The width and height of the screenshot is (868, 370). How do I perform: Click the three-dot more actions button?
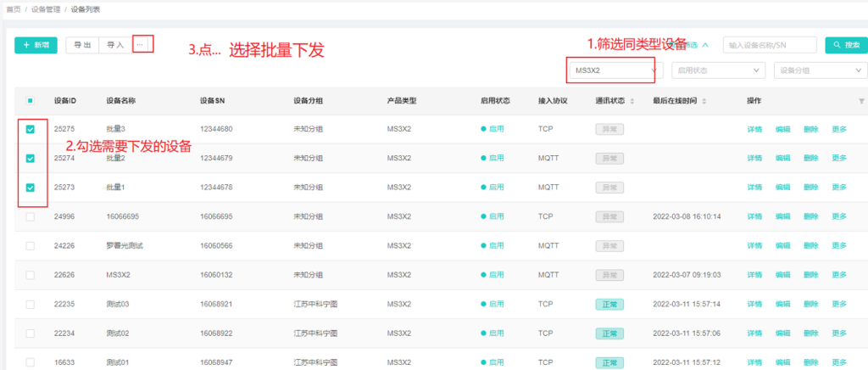tap(142, 44)
